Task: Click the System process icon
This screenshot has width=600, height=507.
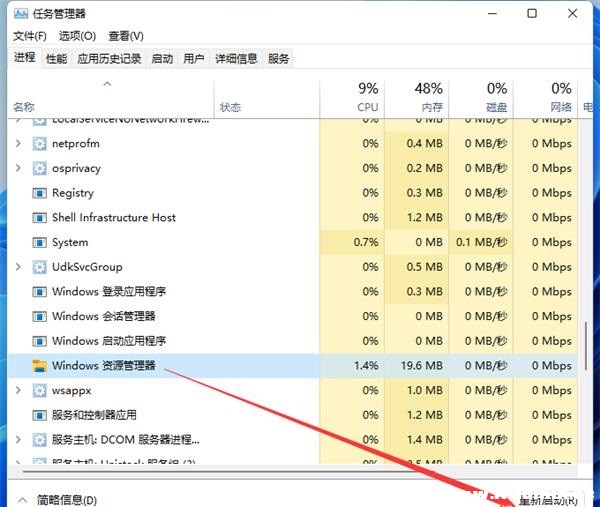Action: click(x=39, y=243)
